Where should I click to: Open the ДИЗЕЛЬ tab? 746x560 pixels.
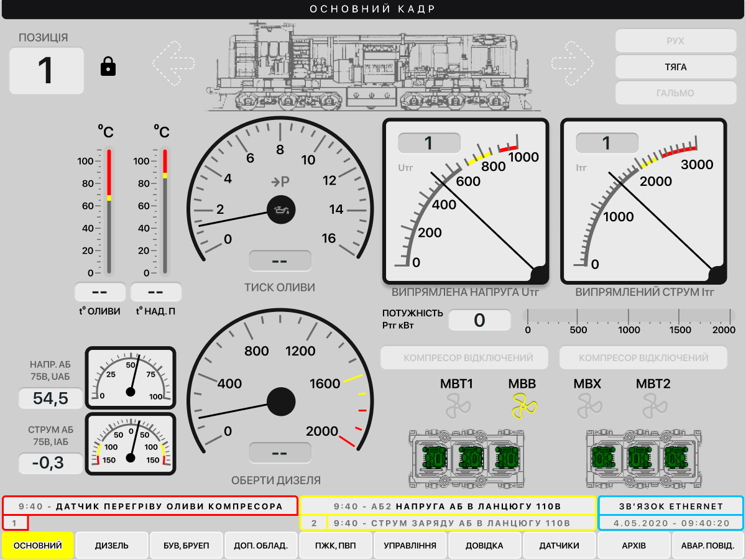112,546
